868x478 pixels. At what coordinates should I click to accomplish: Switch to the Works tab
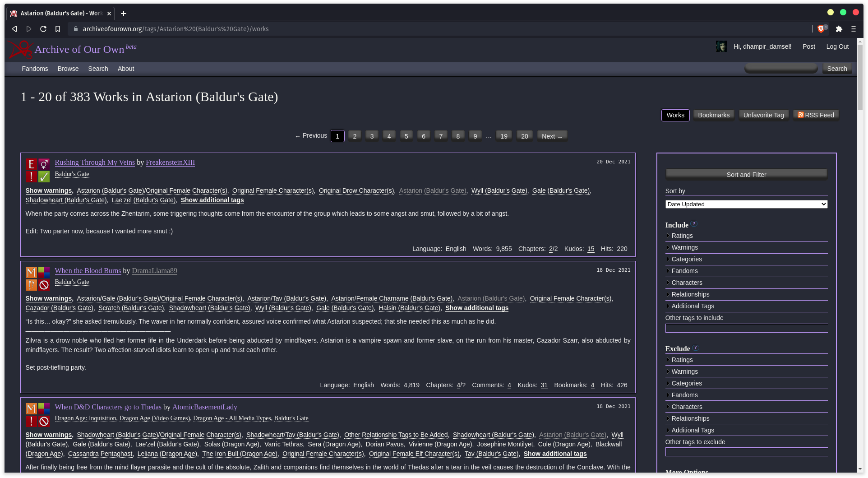(x=675, y=115)
